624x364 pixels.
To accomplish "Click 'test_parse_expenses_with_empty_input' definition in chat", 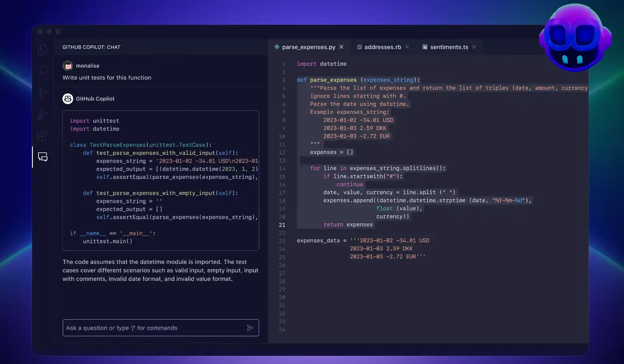I will [161, 193].
